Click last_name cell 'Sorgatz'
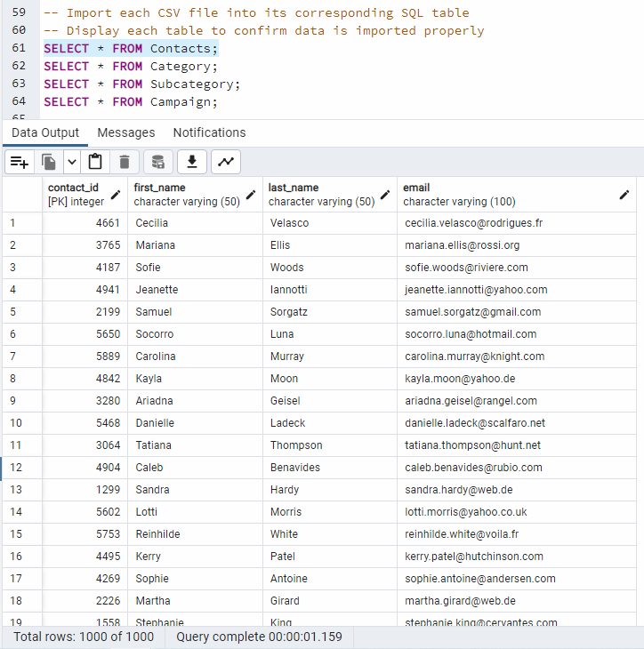 pos(330,312)
